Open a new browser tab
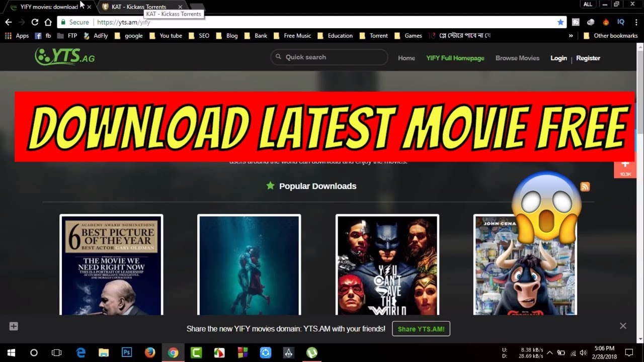 point(196,7)
